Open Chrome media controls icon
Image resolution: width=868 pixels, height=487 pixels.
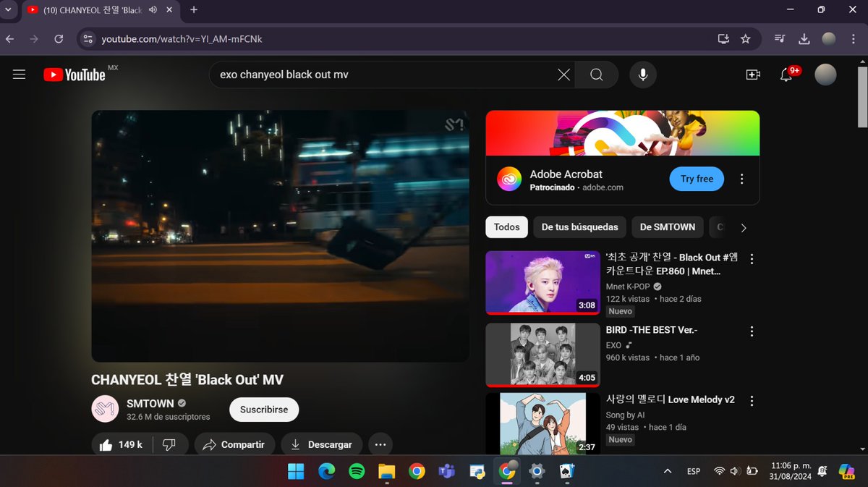780,39
